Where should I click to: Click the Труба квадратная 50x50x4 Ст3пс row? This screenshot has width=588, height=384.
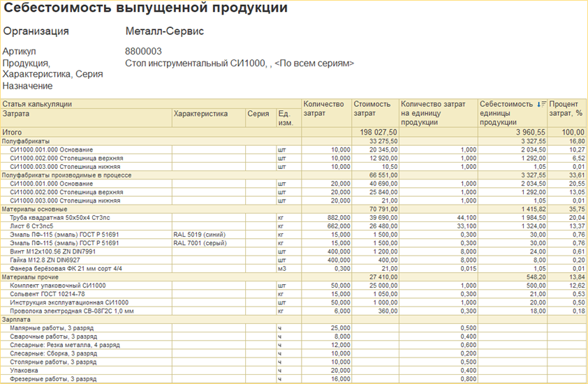61,217
